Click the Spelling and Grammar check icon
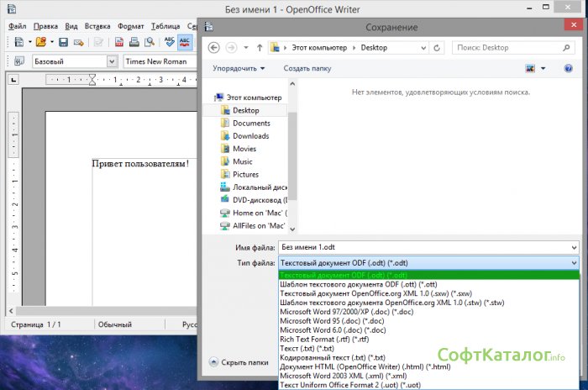This screenshot has width=588, height=390. point(169,41)
